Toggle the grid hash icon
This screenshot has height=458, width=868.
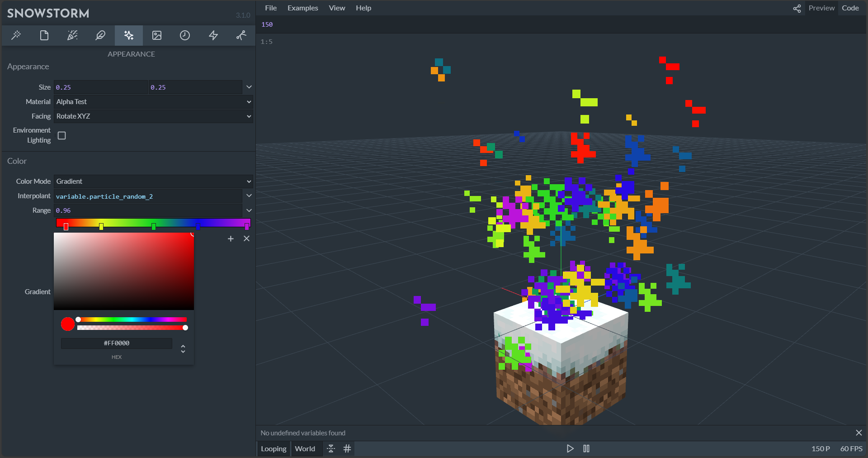pos(347,448)
